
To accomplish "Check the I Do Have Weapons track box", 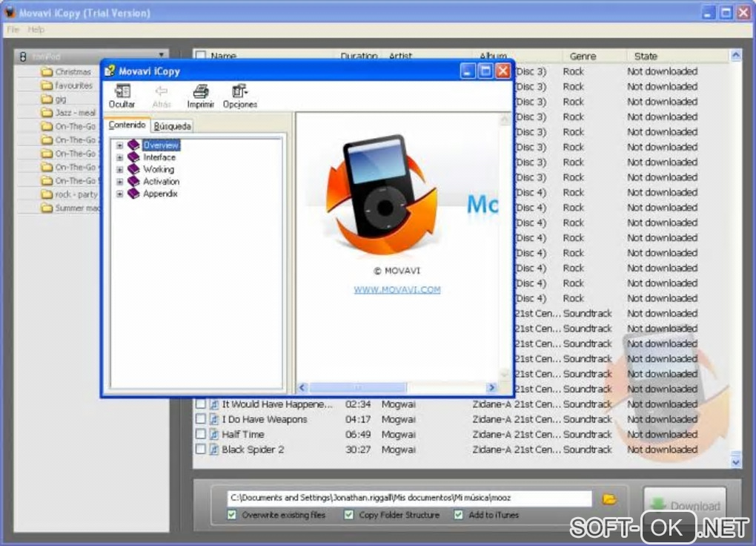I will [201, 418].
